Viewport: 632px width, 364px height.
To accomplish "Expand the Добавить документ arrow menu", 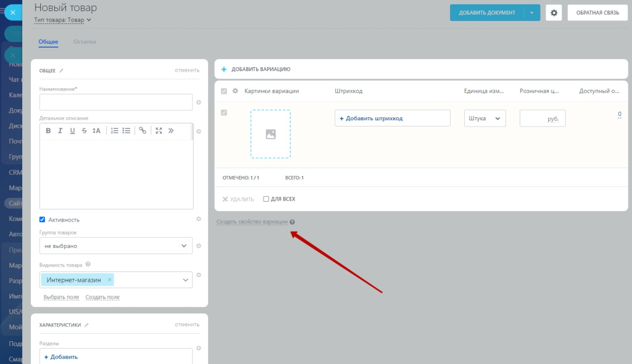I will [x=532, y=12].
